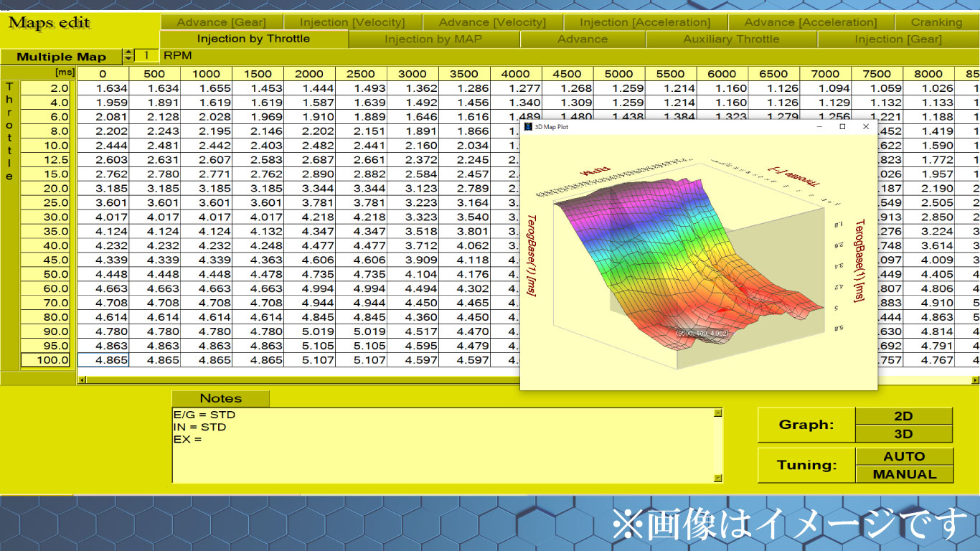Open the Injection [Velocity] tab
Image resolution: width=980 pixels, height=551 pixels.
click(352, 22)
